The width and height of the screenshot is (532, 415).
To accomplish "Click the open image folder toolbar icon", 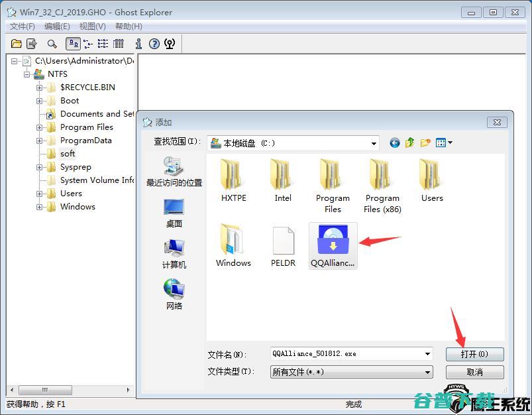I will (17, 44).
